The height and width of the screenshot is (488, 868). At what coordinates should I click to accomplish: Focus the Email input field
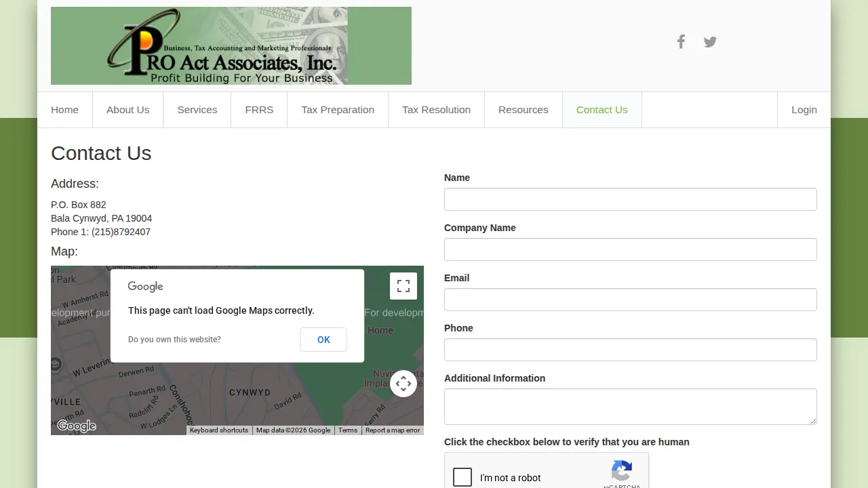point(631,300)
